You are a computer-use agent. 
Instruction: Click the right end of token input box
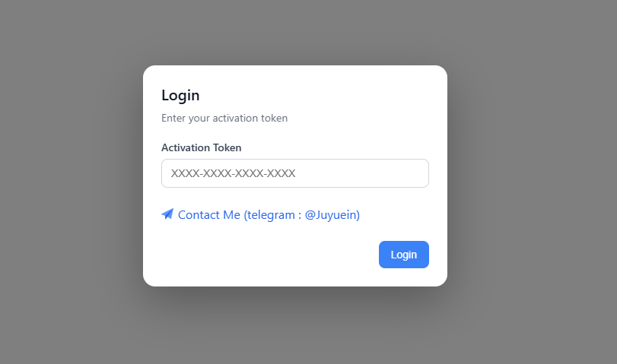417,173
